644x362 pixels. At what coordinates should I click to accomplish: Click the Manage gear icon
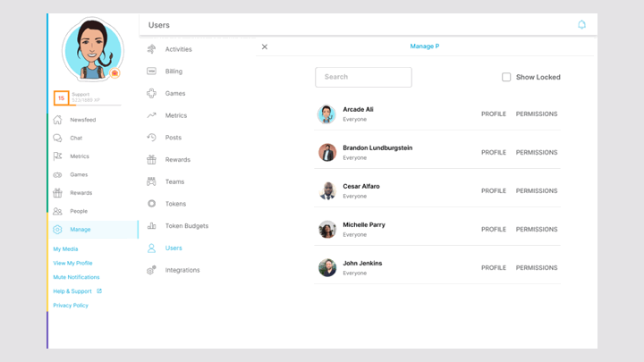57,230
